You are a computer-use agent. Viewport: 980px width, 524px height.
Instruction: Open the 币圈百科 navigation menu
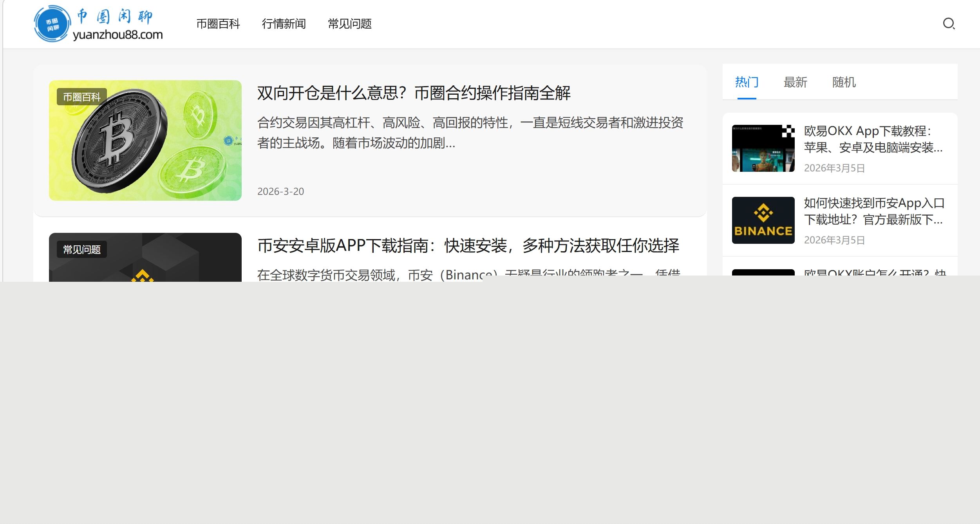[x=218, y=24]
